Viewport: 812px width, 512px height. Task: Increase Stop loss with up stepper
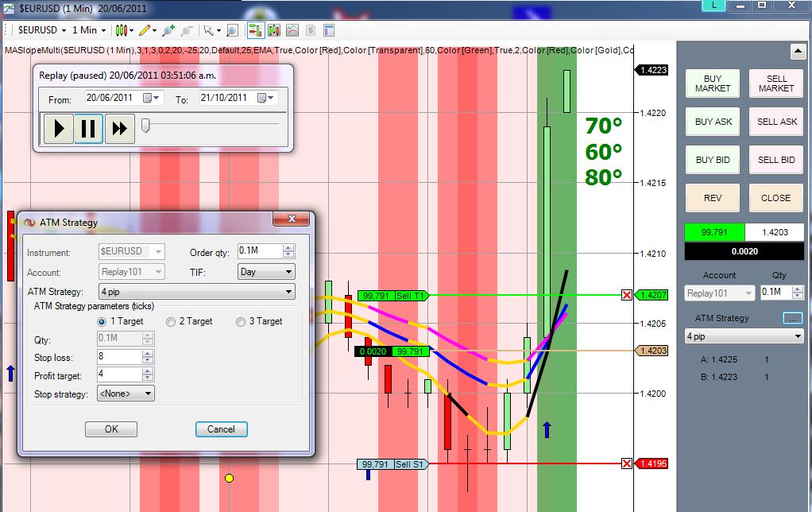point(148,353)
